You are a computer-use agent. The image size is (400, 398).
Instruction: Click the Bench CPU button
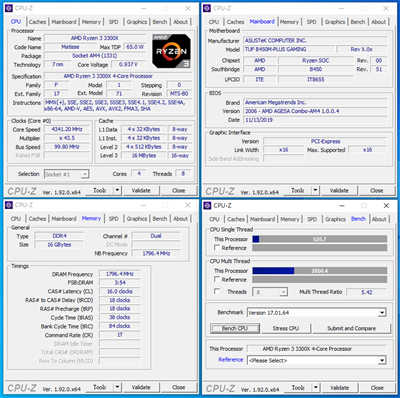click(x=235, y=328)
